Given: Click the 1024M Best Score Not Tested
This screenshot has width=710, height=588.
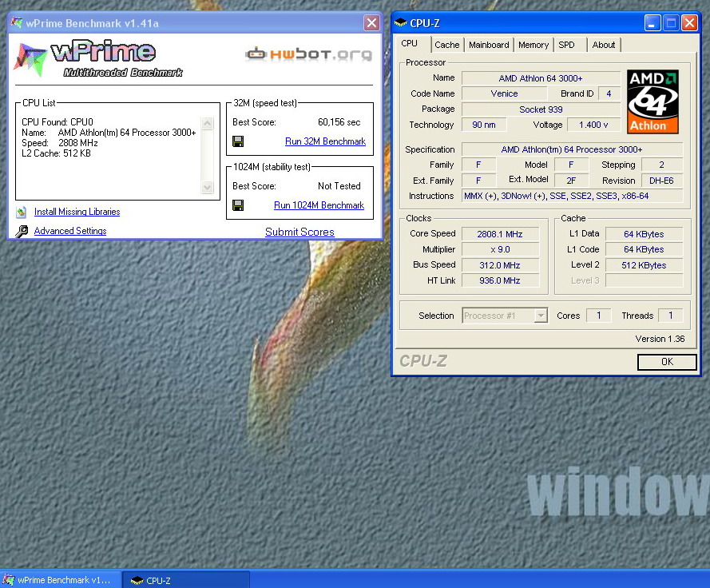Looking at the screenshot, I should click(339, 185).
